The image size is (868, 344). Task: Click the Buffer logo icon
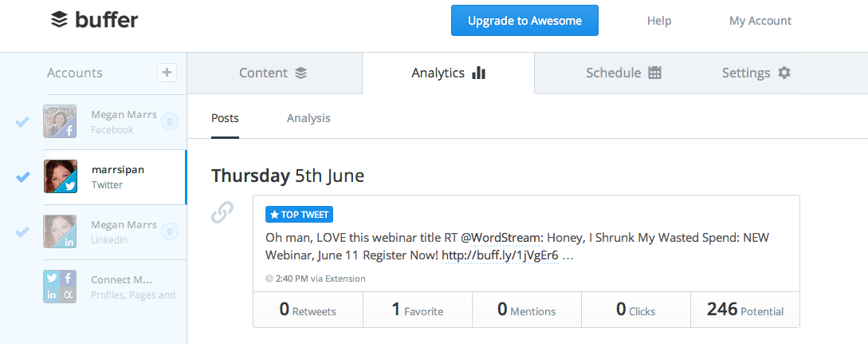coord(59,21)
